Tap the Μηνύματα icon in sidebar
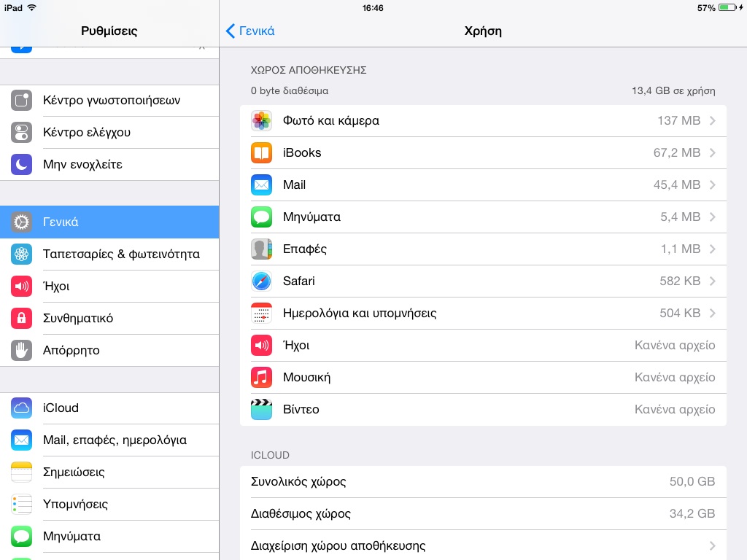This screenshot has height=560, width=747. pos(21,536)
